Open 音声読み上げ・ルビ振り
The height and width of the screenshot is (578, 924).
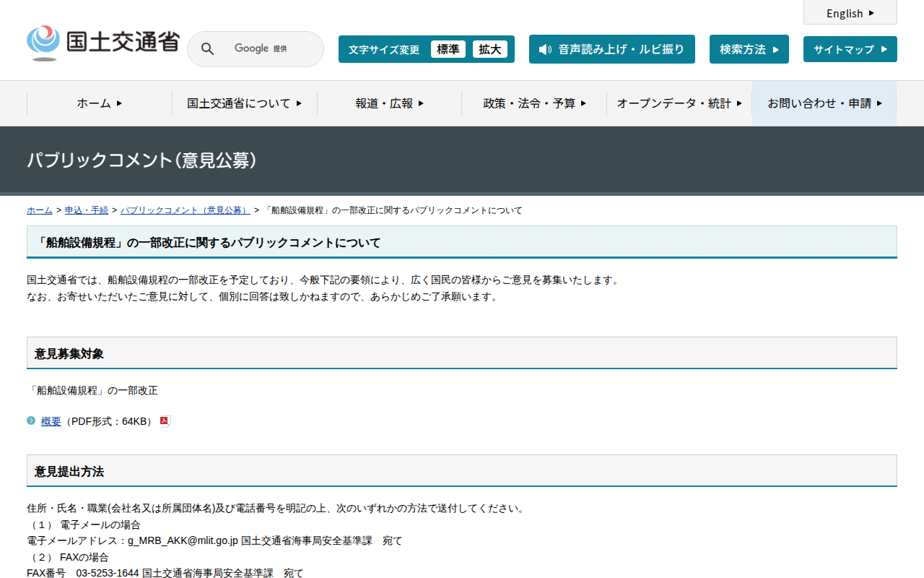[612, 49]
